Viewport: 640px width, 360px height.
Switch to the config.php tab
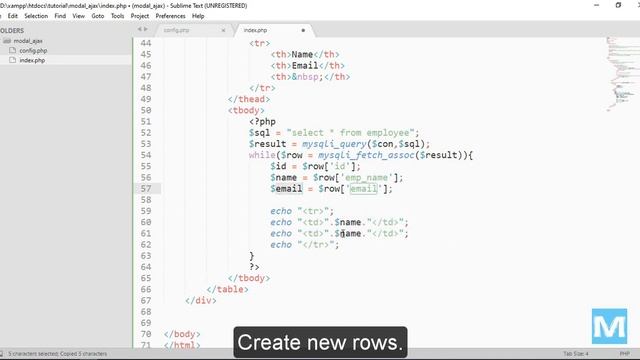pos(176,30)
